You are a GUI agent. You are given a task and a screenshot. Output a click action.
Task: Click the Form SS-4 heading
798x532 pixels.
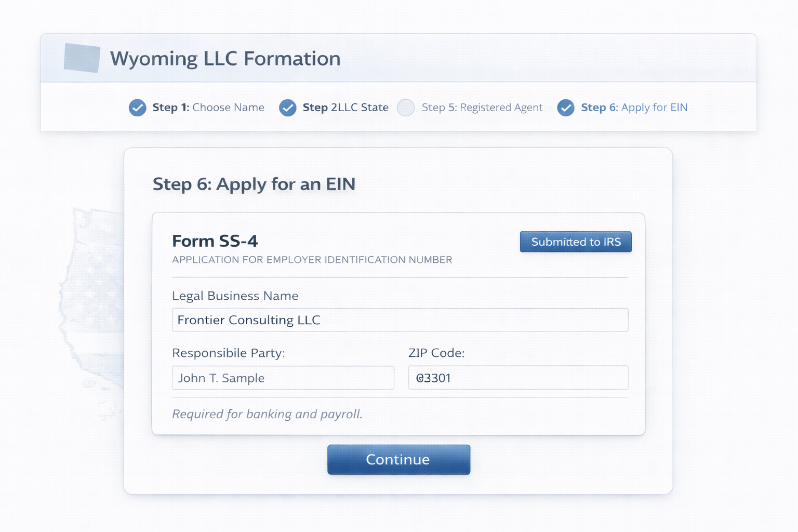point(215,241)
